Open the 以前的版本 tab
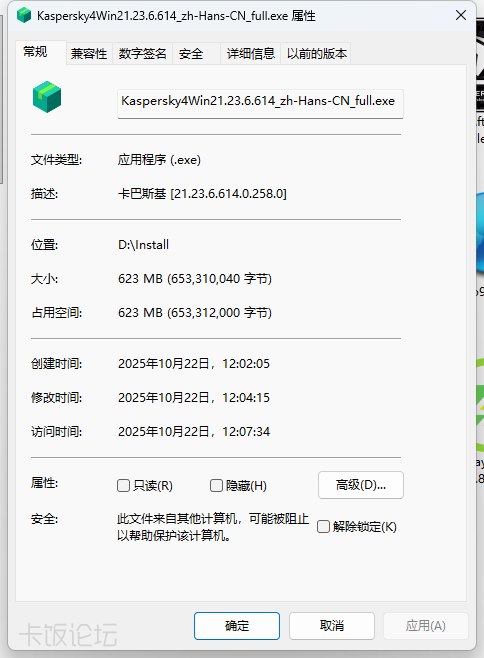The width and height of the screenshot is (484, 658). [x=317, y=54]
